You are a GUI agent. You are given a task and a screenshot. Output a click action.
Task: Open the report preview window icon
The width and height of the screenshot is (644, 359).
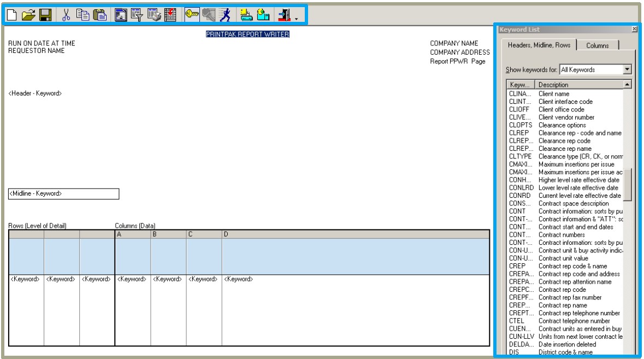point(121,15)
